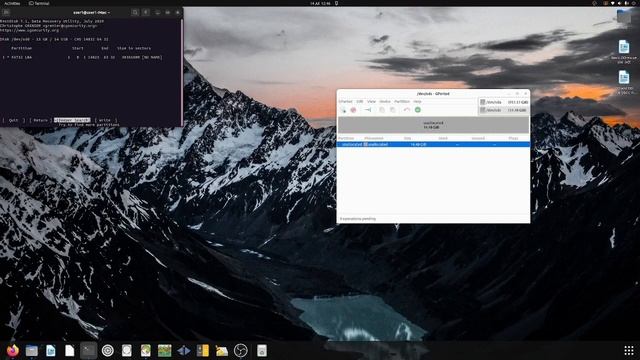Click Activities in the top bar
The image size is (640, 360).
(12, 3)
